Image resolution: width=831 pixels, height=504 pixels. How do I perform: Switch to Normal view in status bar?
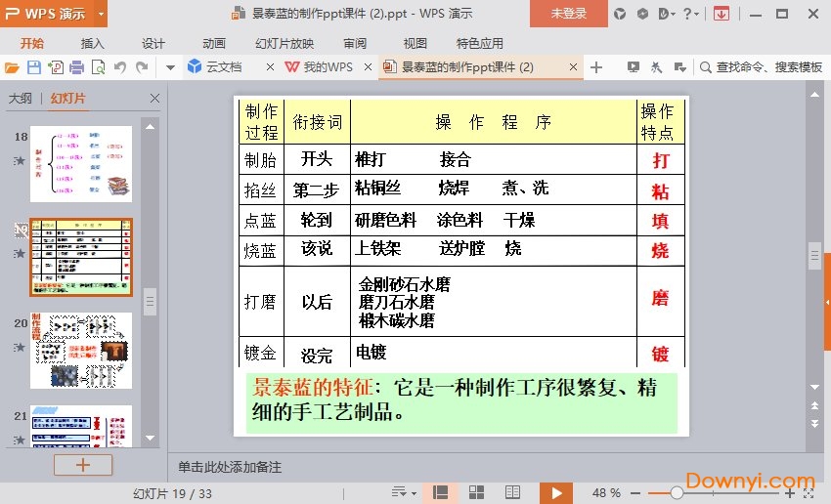coord(440,493)
